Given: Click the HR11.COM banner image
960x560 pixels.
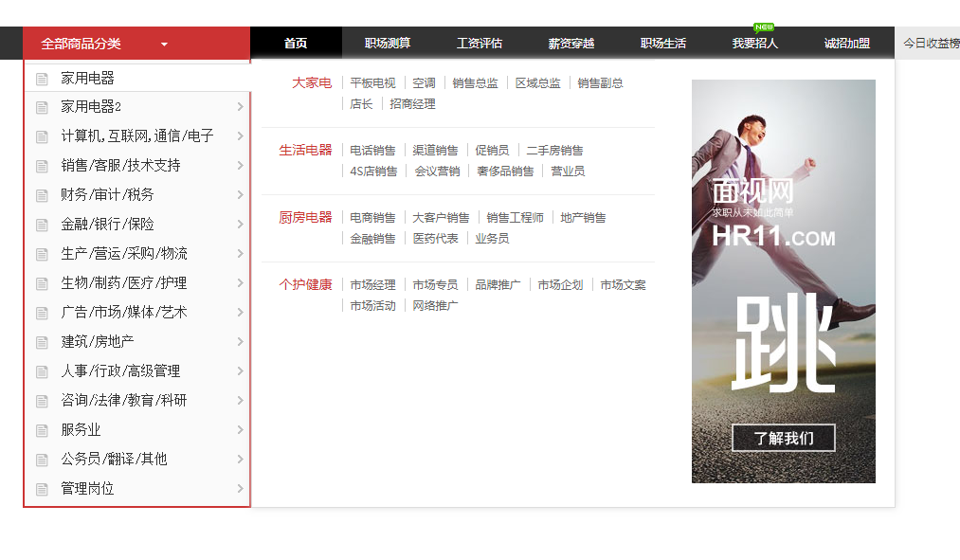Looking at the screenshot, I should 783,280.
